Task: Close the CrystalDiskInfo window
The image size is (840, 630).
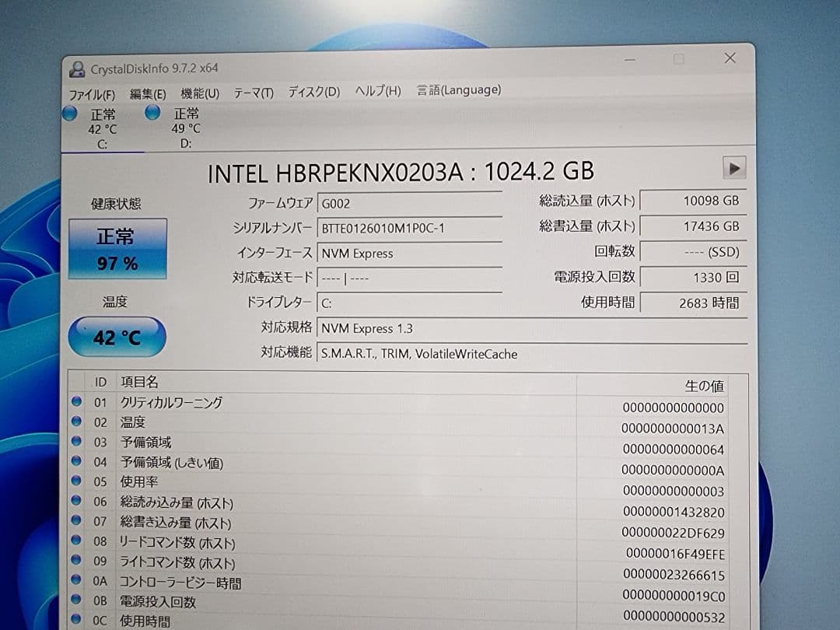Action: [730, 58]
